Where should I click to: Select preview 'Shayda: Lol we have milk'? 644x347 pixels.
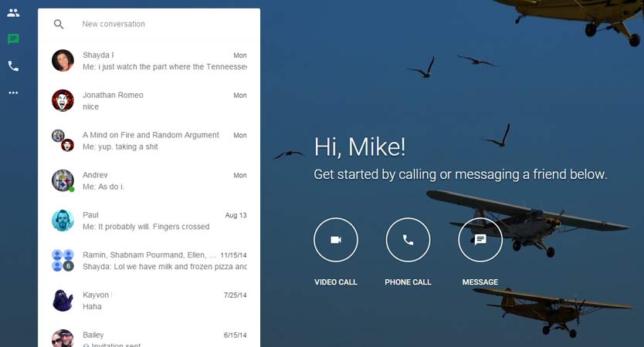(164, 267)
